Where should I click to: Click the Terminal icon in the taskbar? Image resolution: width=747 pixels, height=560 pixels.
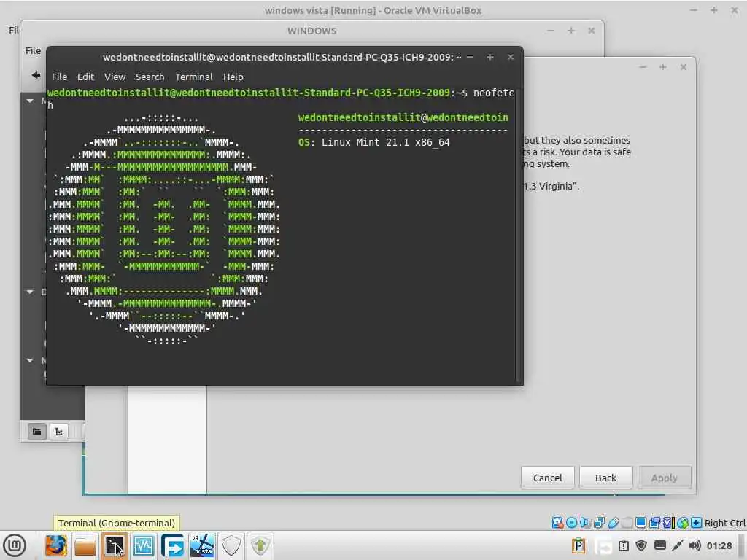click(115, 545)
